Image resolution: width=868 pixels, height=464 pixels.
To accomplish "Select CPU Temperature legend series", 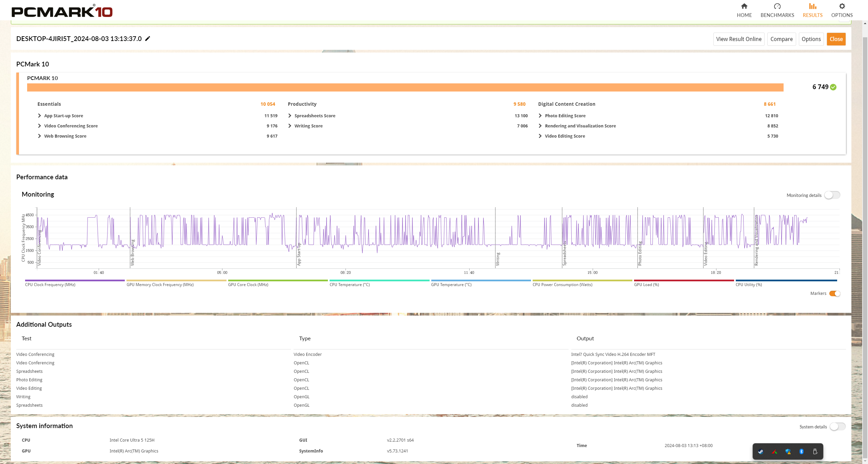I will click(379, 283).
